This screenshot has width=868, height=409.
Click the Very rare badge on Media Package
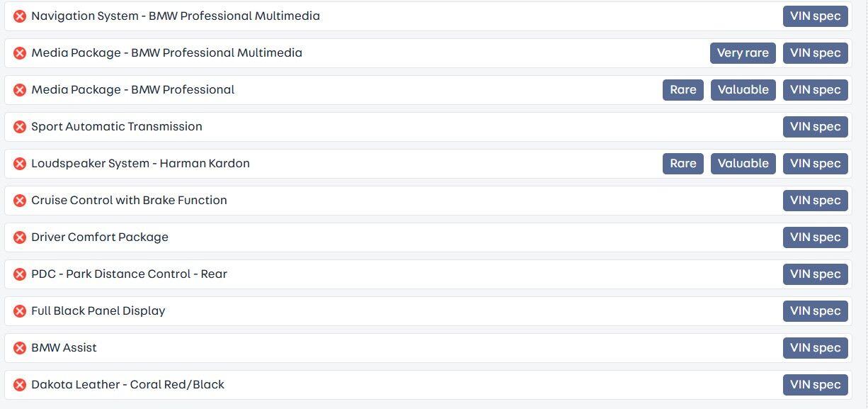click(743, 53)
